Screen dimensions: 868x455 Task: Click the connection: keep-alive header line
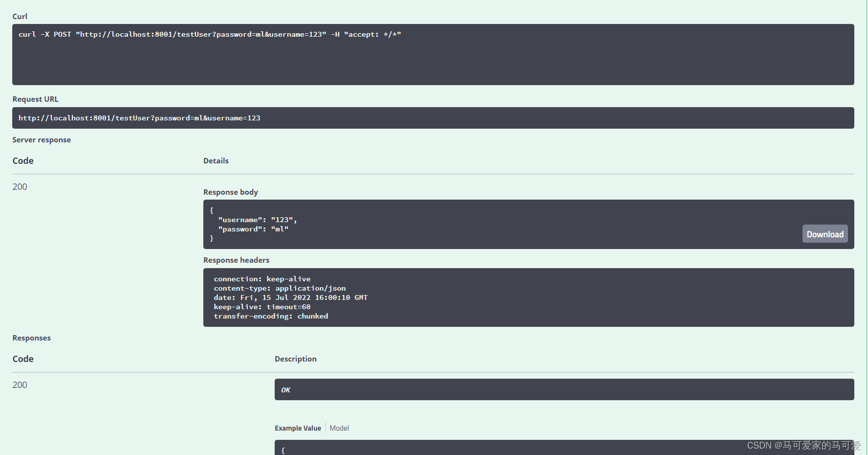point(262,279)
